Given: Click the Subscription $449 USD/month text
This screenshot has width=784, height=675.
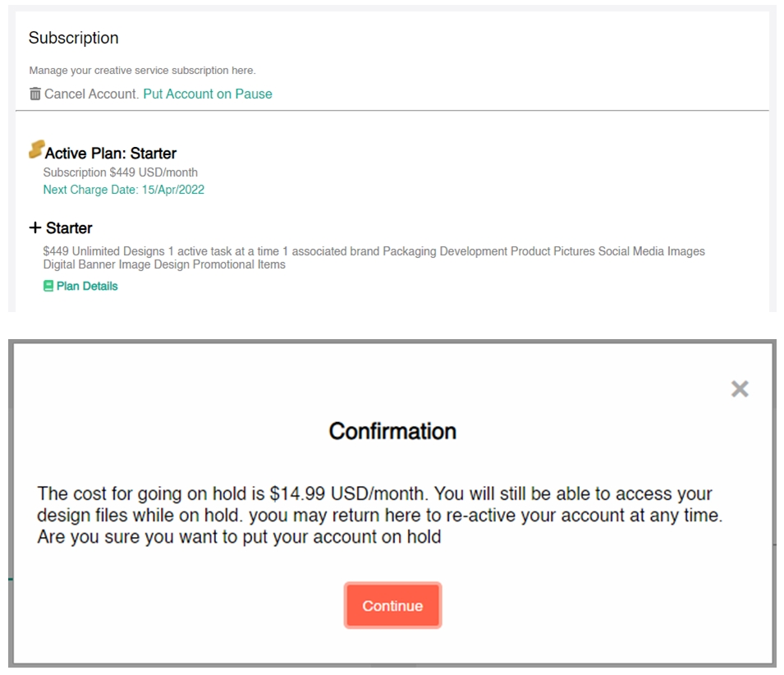Looking at the screenshot, I should [121, 172].
